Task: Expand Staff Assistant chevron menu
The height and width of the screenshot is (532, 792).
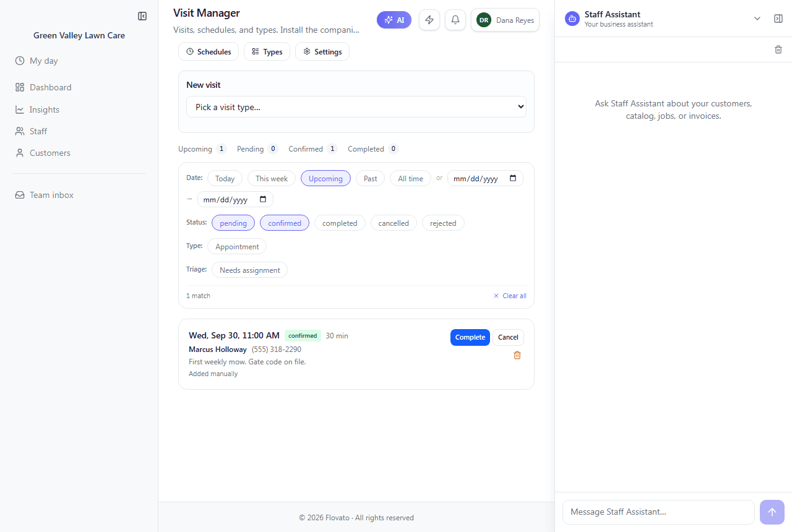Action: point(757,19)
